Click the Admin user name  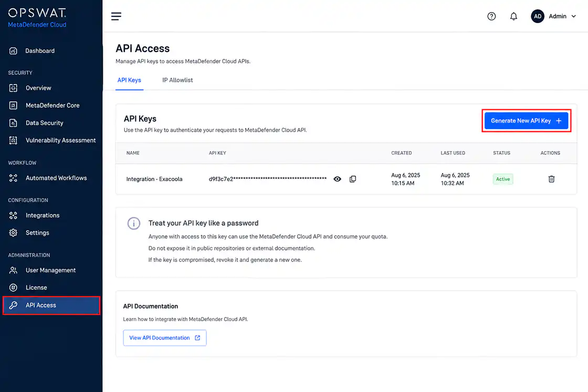click(x=558, y=16)
